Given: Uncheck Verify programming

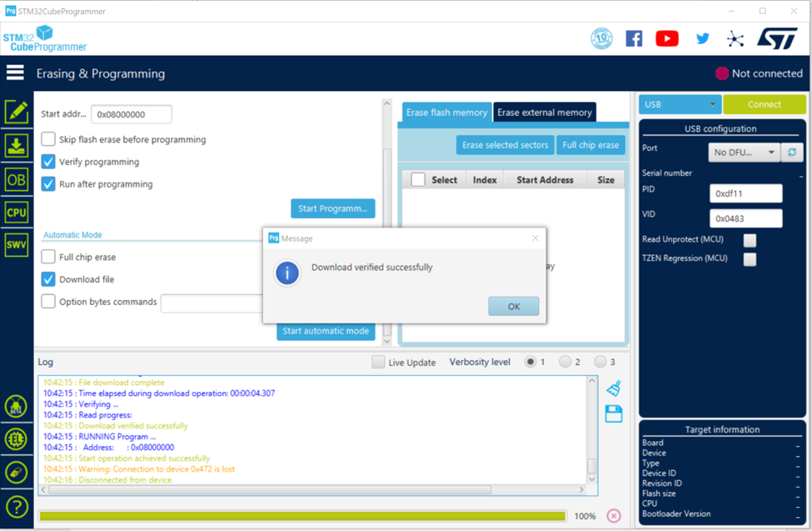Looking at the screenshot, I should tap(48, 161).
